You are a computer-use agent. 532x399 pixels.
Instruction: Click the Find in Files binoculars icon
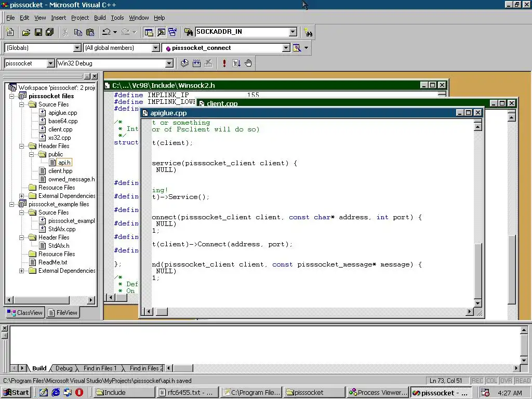tap(189, 32)
